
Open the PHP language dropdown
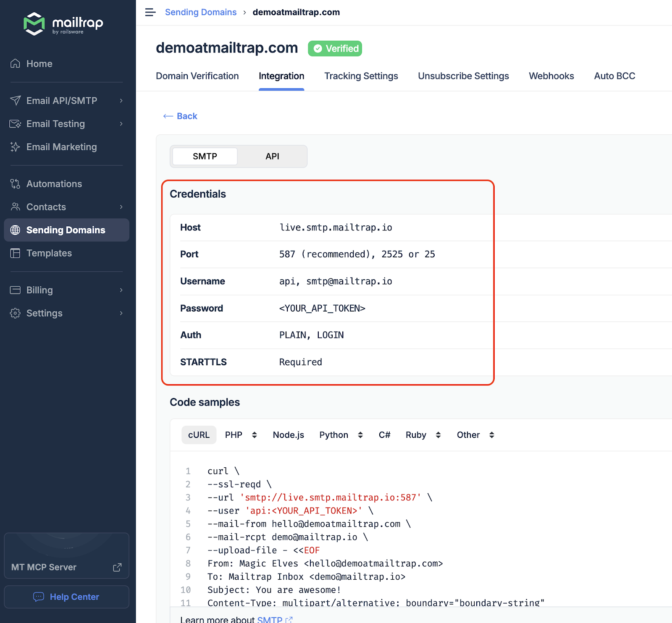(241, 435)
